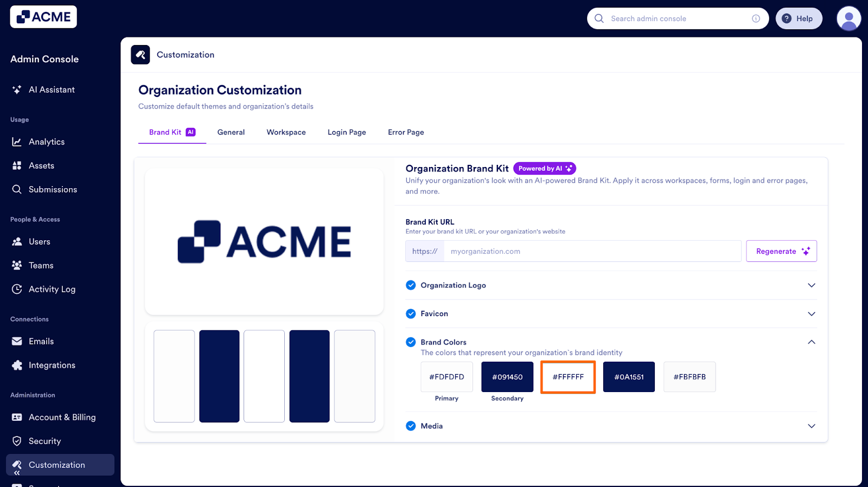This screenshot has width=868, height=487.
Task: Click the info icon in search bar
Action: click(x=756, y=18)
